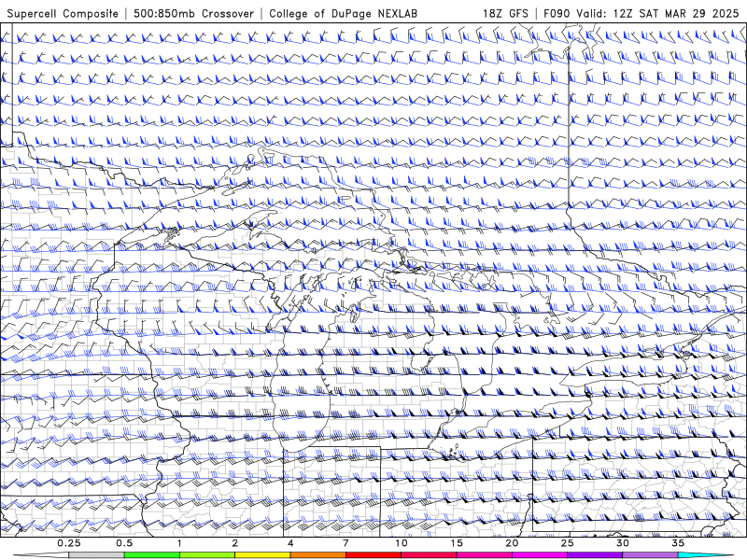Pick the green swatch between 0.5 and 1
This screenshot has height=560, width=747.
(152, 555)
